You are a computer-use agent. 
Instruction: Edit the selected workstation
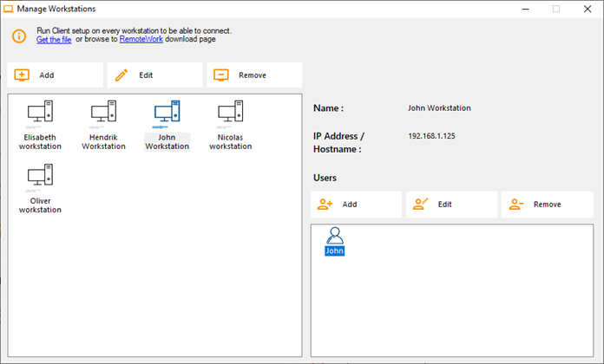pos(154,75)
